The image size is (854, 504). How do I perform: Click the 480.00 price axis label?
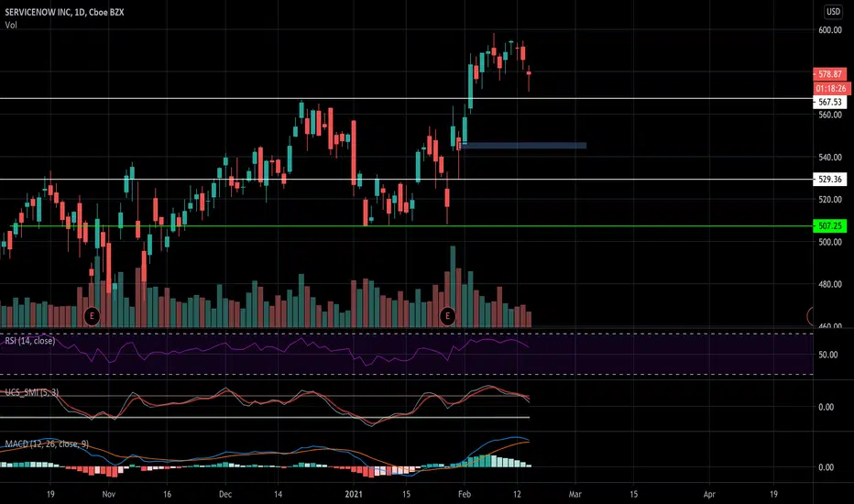click(830, 284)
